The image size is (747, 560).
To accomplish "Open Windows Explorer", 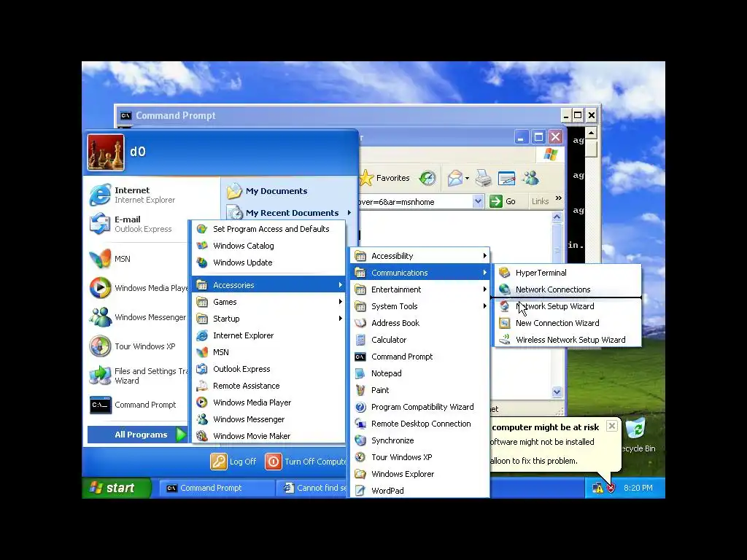I will click(x=419, y=474).
